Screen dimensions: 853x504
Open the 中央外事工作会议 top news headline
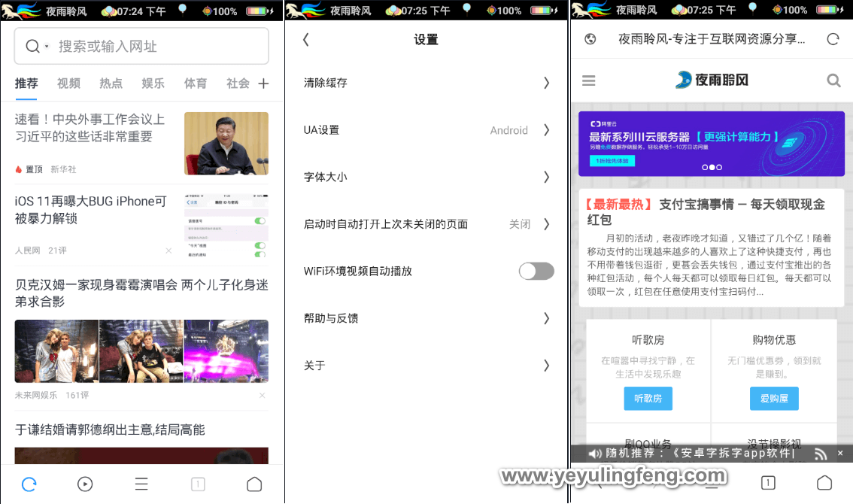click(x=90, y=128)
